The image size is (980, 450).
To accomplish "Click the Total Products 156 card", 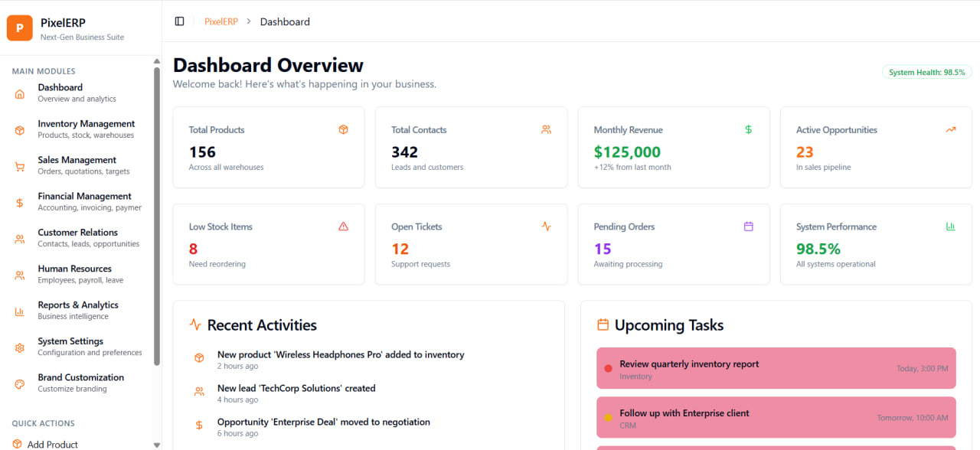I will click(x=269, y=147).
